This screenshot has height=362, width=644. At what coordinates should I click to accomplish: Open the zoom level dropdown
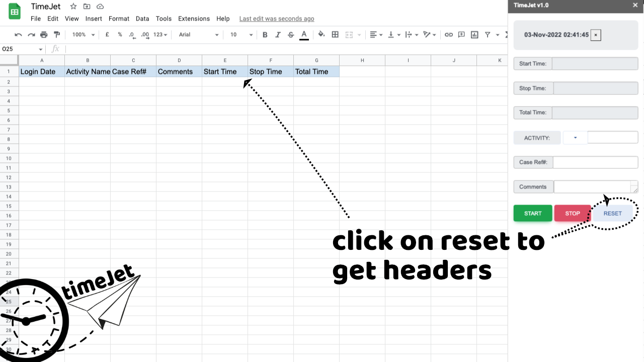[83, 35]
